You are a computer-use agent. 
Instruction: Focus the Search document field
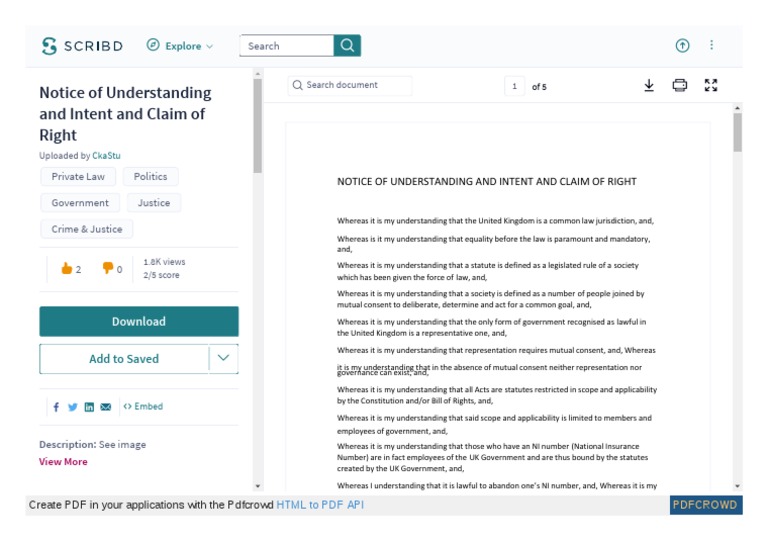pyautogui.click(x=350, y=85)
